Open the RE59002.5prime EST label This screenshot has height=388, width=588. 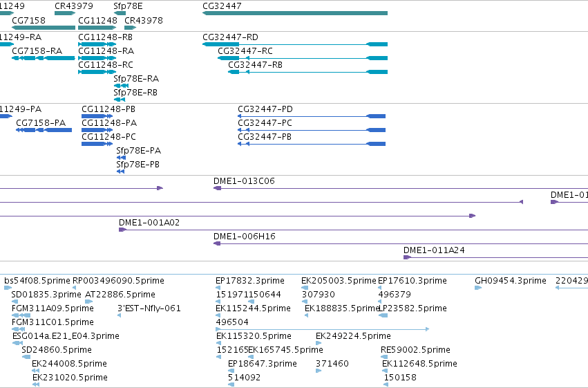415,350
